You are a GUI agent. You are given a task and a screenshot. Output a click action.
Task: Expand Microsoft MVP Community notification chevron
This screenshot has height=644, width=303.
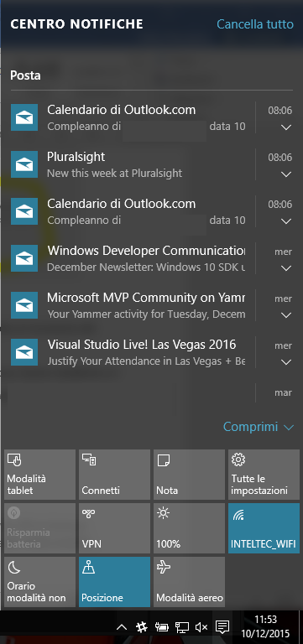[x=285, y=315]
